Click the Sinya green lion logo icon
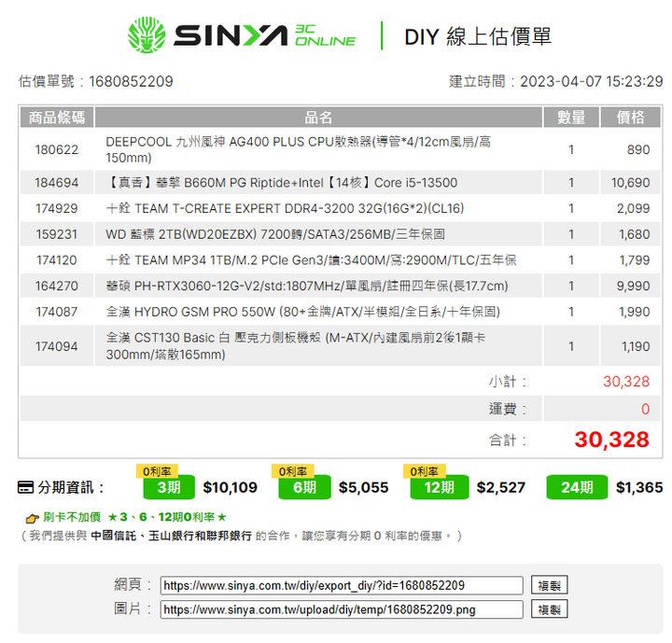Viewport: 672px width, 643px height. click(x=147, y=35)
